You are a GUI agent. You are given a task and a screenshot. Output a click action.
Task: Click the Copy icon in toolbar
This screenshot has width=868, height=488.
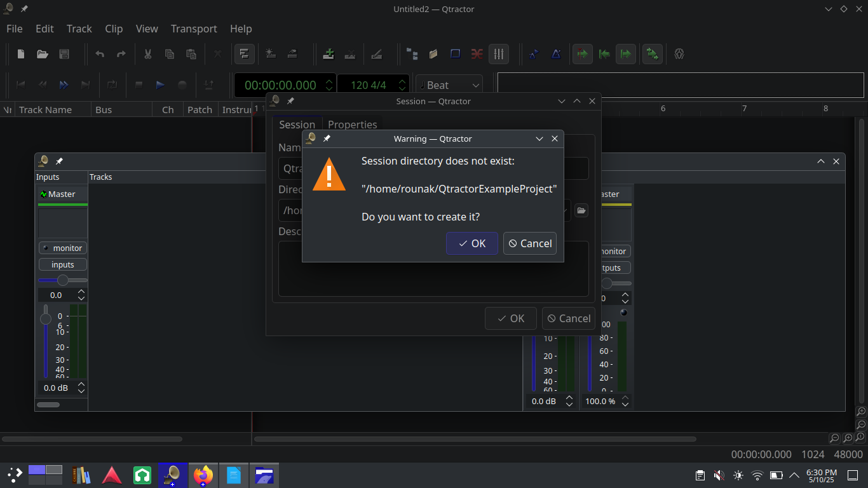[170, 54]
